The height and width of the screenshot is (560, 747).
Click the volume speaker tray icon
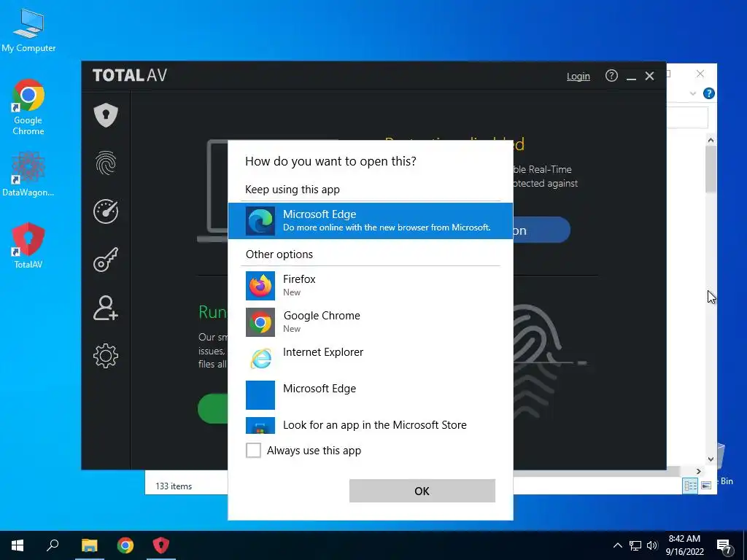tap(652, 545)
